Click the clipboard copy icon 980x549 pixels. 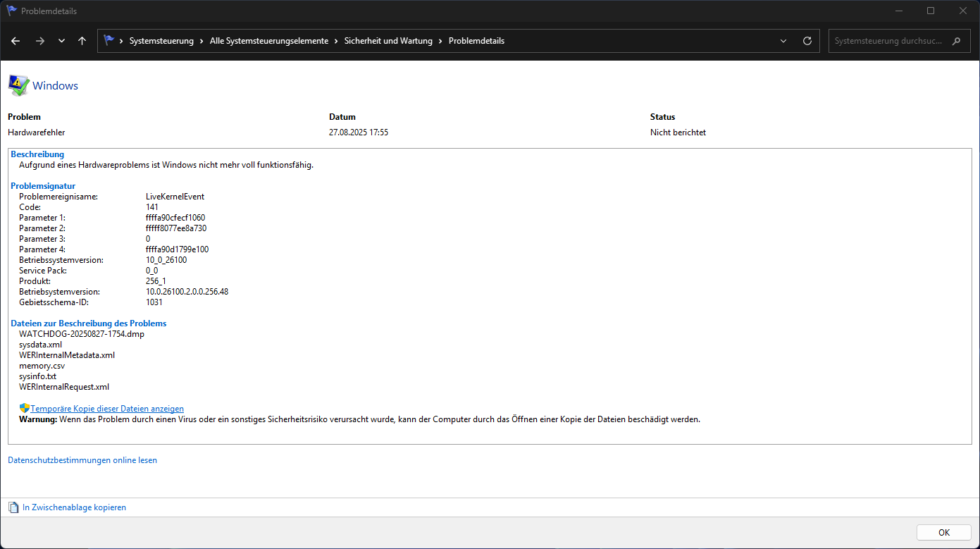[13, 507]
